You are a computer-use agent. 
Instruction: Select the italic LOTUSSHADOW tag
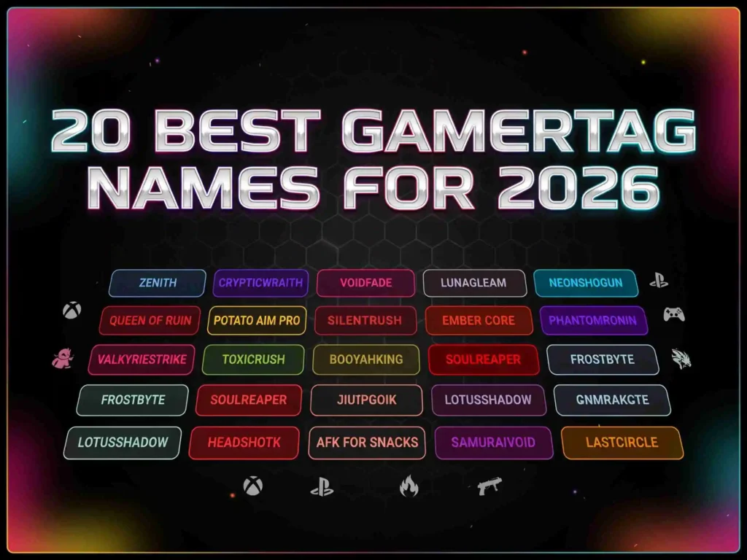(123, 443)
